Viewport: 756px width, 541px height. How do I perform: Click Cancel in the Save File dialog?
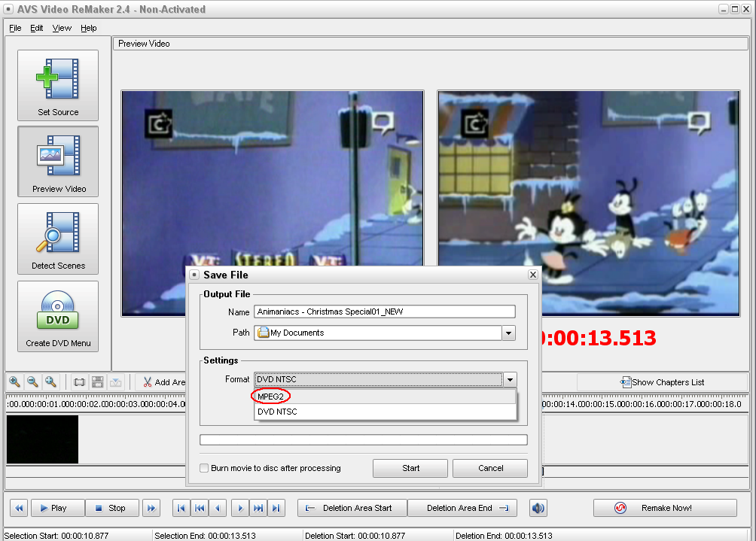(490, 468)
